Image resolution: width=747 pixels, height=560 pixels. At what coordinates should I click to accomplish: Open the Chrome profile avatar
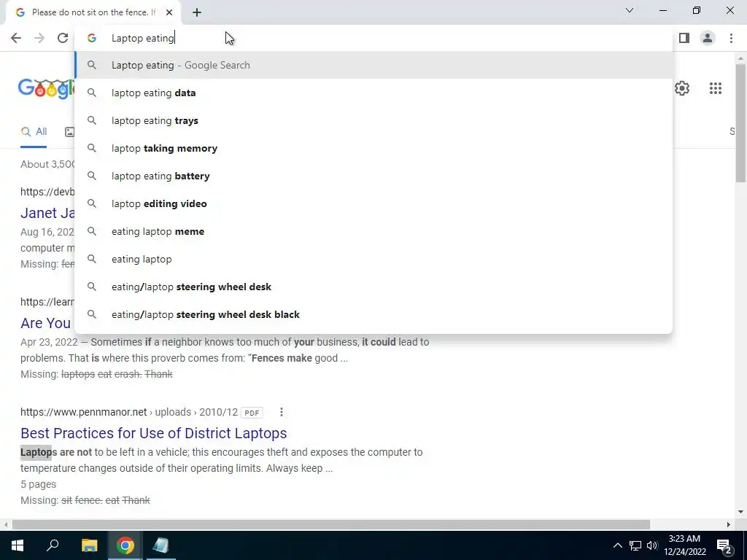click(708, 38)
